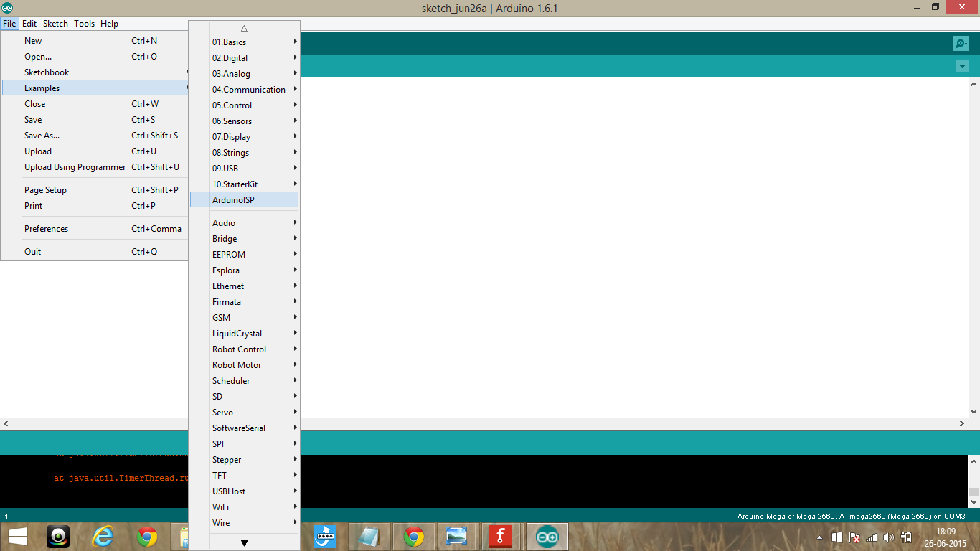The image size is (980, 551).
Task: Click editor horizontal scrollbar right arrow
Action: click(x=961, y=424)
